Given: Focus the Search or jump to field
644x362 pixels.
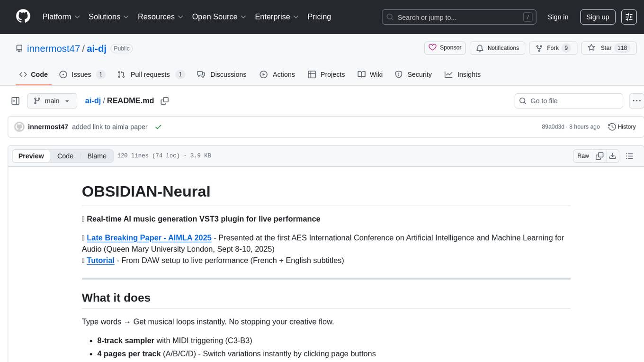Looking at the screenshot, I should click(459, 17).
